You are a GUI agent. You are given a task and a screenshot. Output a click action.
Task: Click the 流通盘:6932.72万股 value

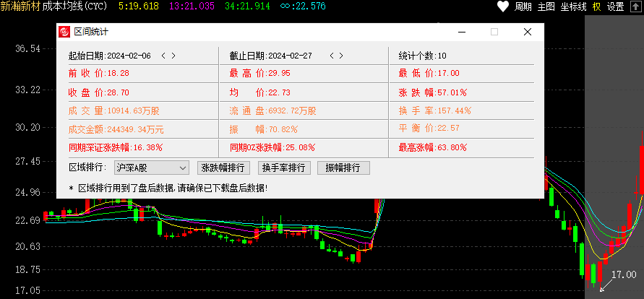point(273,110)
